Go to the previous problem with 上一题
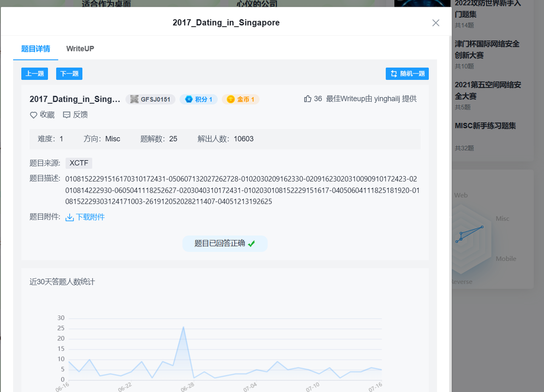 pyautogui.click(x=34, y=73)
